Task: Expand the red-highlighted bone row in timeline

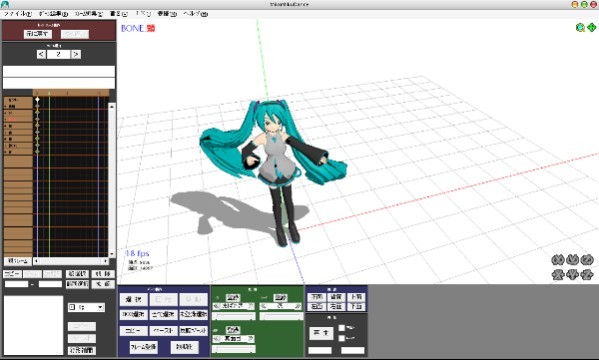Action: pos(5,119)
